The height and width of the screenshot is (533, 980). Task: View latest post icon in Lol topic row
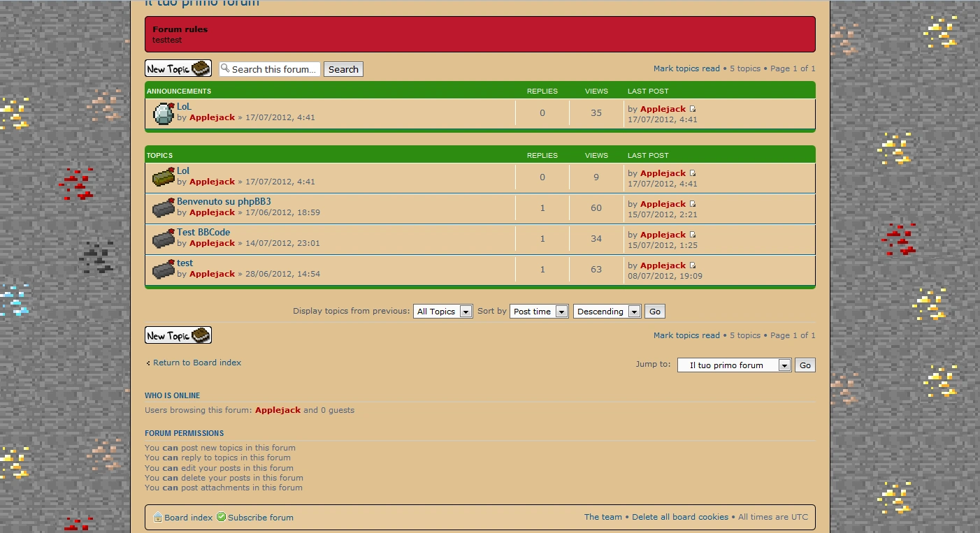coord(693,173)
